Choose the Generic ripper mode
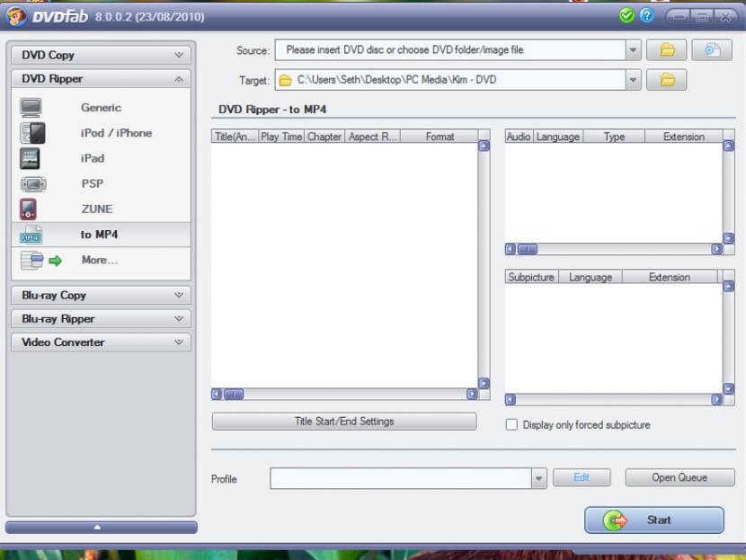 pyautogui.click(x=101, y=108)
